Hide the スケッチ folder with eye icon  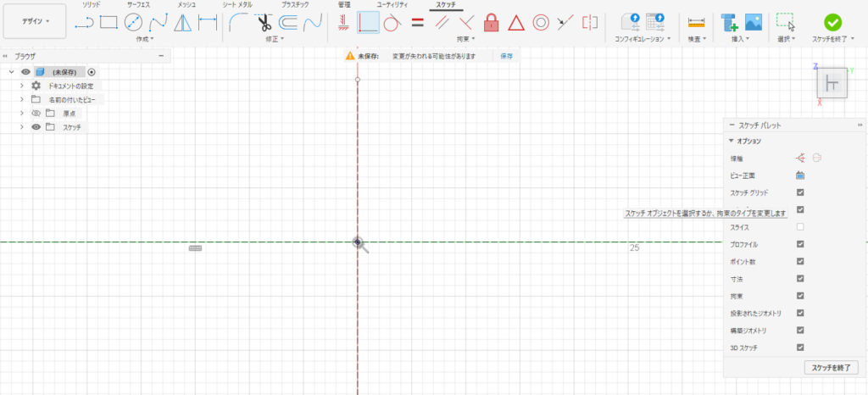[36, 127]
